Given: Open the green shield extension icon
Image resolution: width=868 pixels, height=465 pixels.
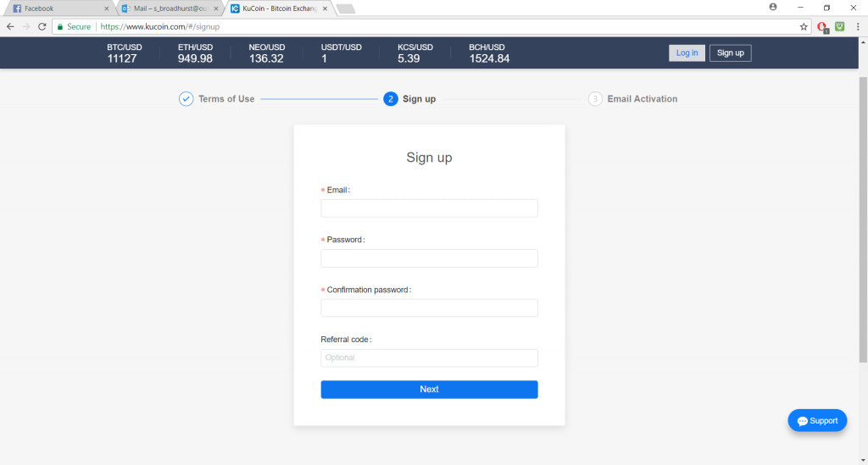Looking at the screenshot, I should (840, 26).
